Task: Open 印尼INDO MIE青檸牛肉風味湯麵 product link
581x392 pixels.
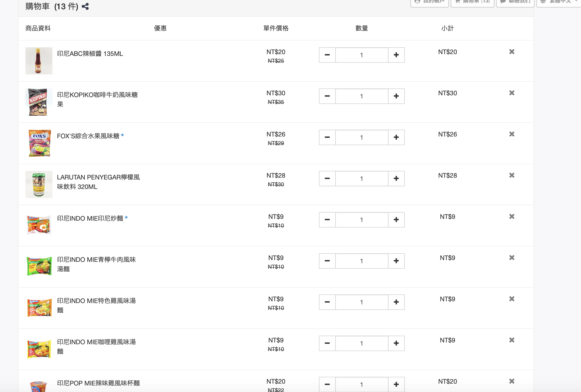Action: 96,264
